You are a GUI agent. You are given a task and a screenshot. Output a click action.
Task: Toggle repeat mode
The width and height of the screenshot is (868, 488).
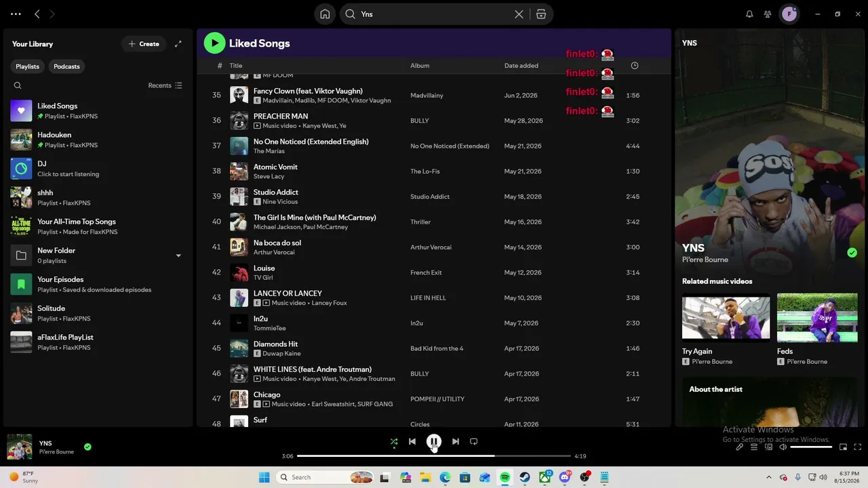point(474,441)
